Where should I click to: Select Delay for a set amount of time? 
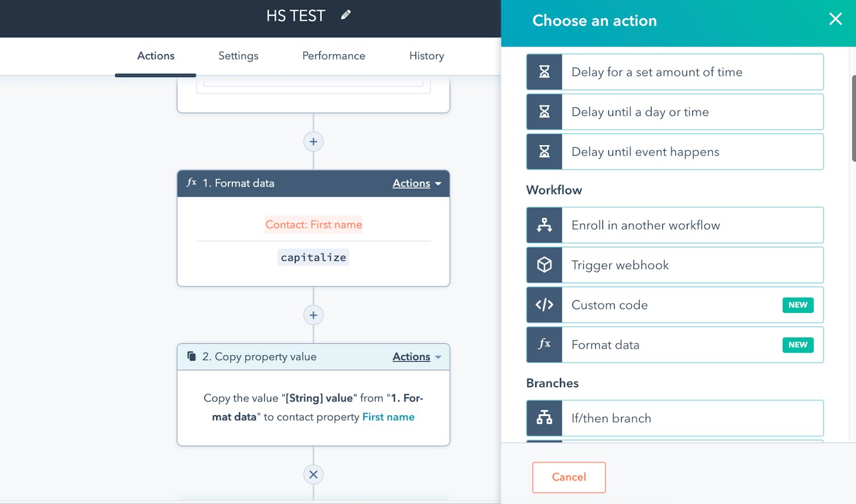(x=675, y=72)
